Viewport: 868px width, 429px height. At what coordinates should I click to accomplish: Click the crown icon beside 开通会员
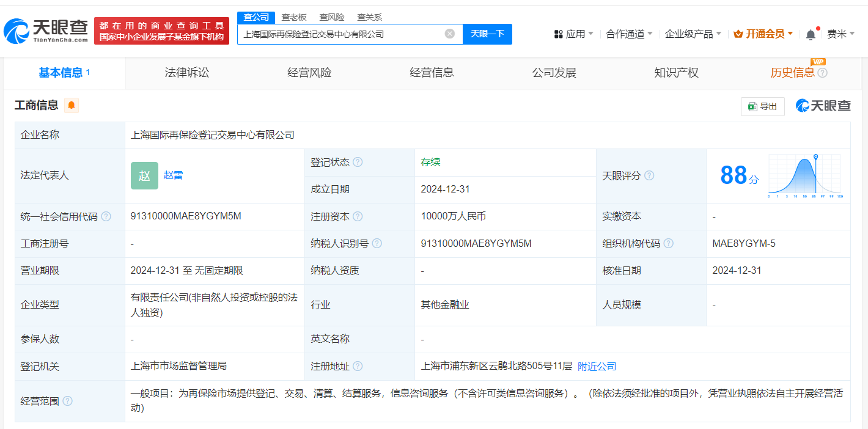738,34
